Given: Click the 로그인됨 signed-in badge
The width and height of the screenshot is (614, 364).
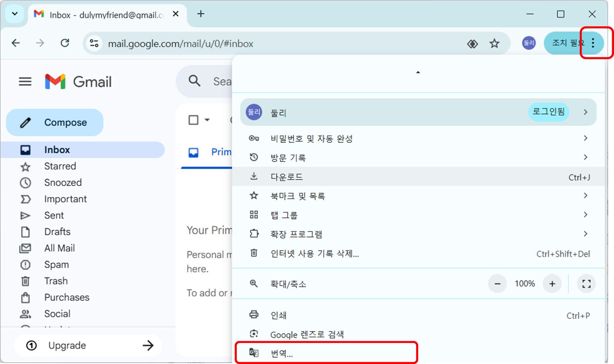Looking at the screenshot, I should [x=549, y=112].
